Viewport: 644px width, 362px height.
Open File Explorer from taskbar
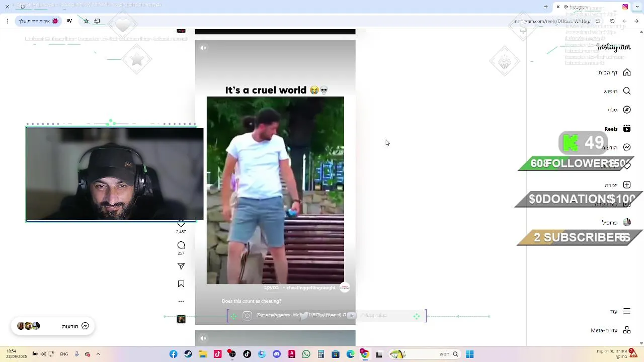(x=203, y=354)
